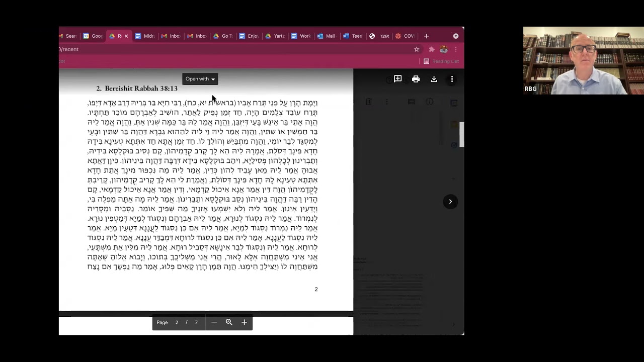Screen dimensions: 644x362
Task: Click the Add to My Drive icon
Action: click(x=397, y=79)
